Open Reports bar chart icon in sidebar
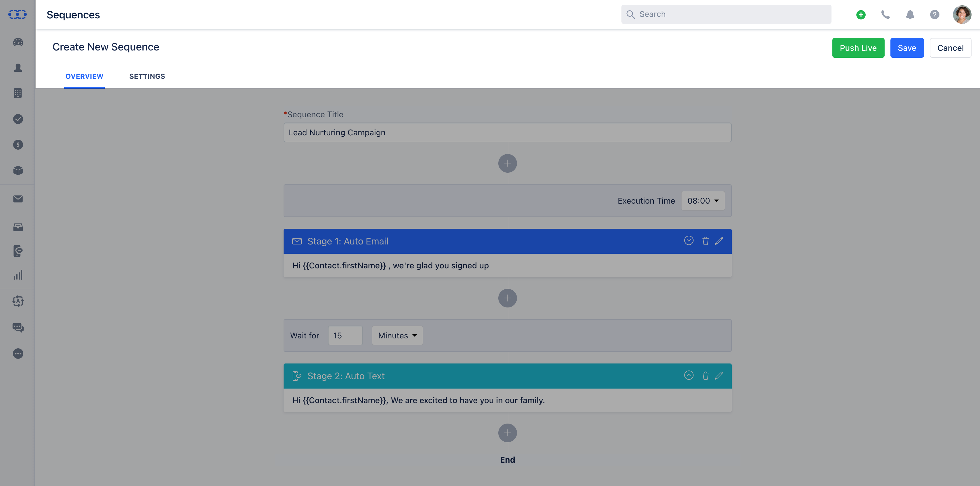The height and width of the screenshot is (486, 980). click(x=18, y=275)
